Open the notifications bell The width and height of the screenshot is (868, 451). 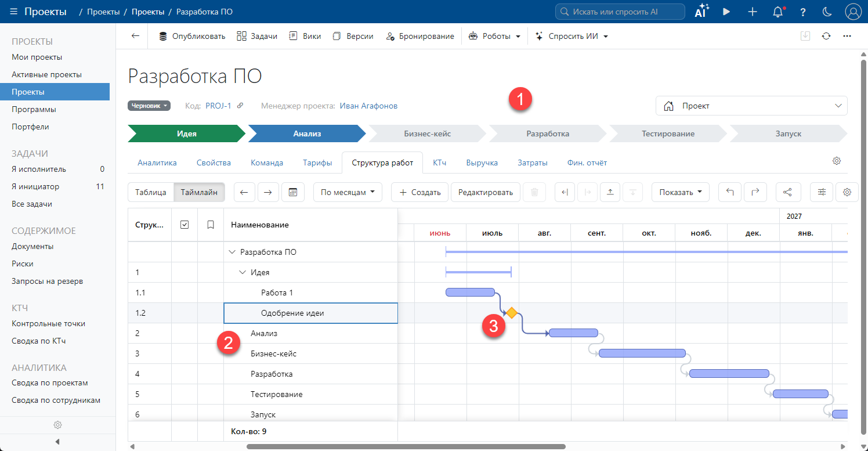[778, 12]
